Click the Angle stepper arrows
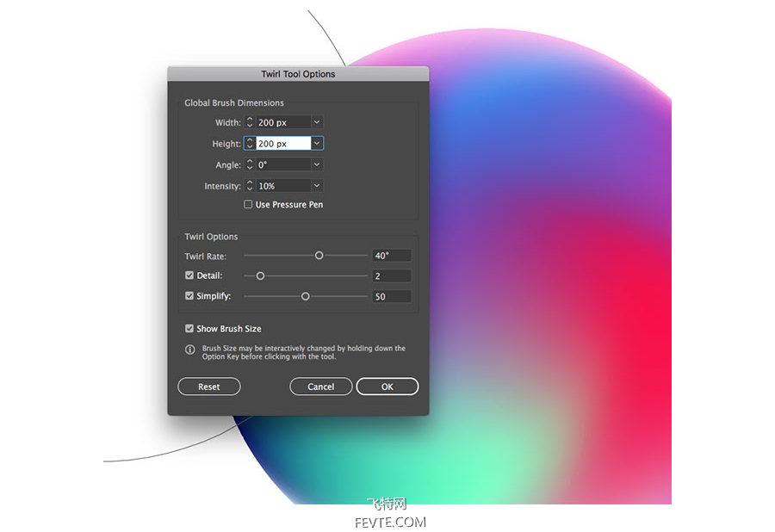Screen dimensions: 775x532 click(x=250, y=164)
